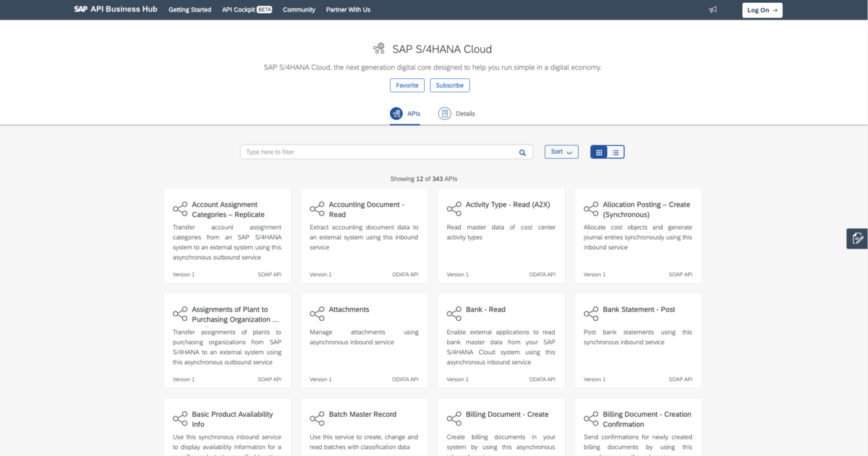Open Billing Document - Create title
Screen dimensions: 868x456
(507, 414)
